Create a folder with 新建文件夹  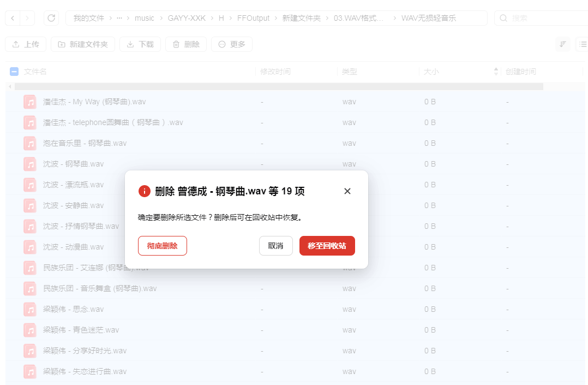coord(83,44)
